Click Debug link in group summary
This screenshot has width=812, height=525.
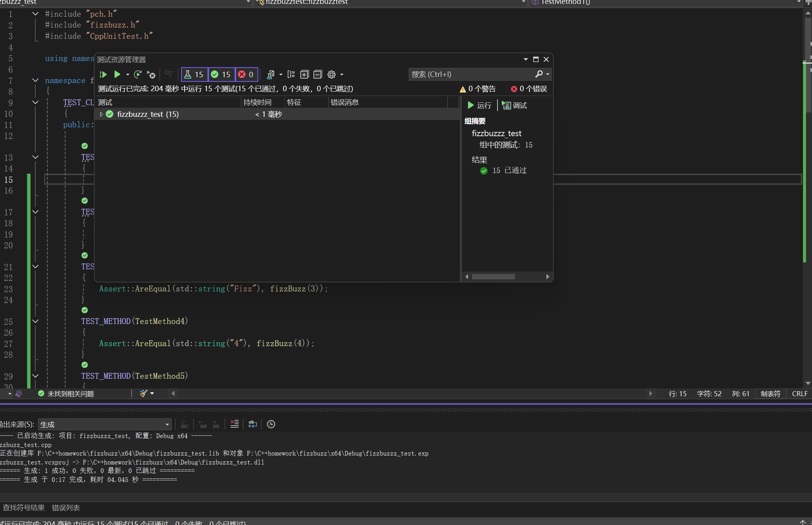515,105
